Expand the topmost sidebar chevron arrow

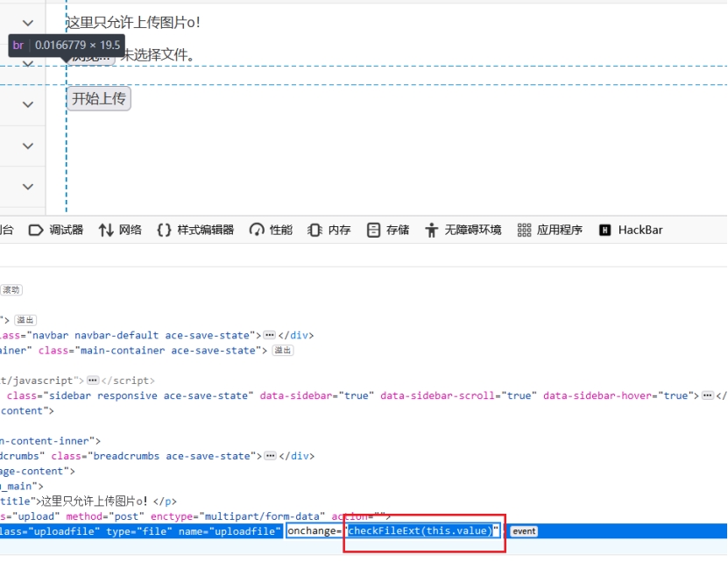tap(28, 24)
